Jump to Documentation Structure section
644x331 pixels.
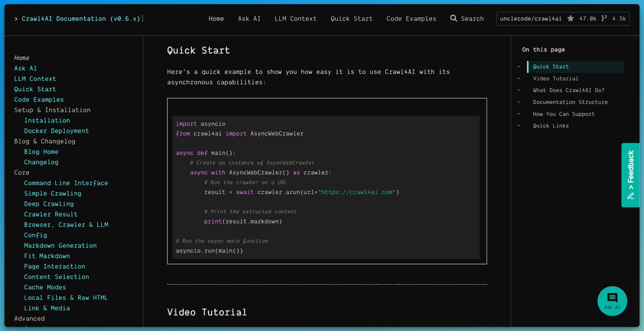coord(570,102)
